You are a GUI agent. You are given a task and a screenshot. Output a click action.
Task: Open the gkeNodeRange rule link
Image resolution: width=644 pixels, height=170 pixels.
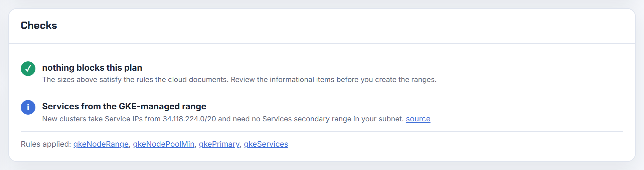pos(101,144)
